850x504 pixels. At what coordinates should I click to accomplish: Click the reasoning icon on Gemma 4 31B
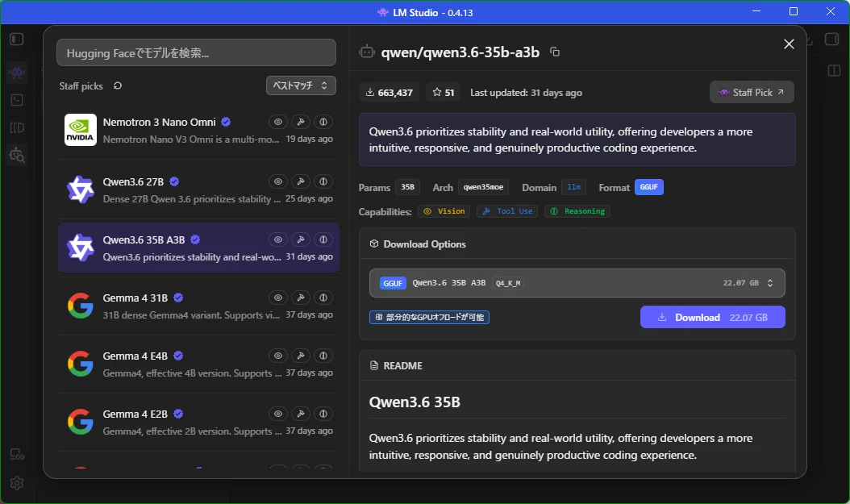(323, 298)
